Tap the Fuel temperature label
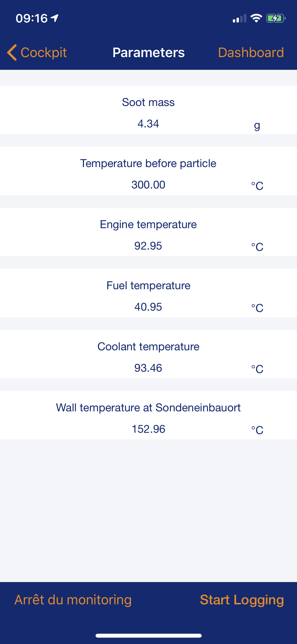Viewport: 297px width, 644px height. tap(148, 286)
